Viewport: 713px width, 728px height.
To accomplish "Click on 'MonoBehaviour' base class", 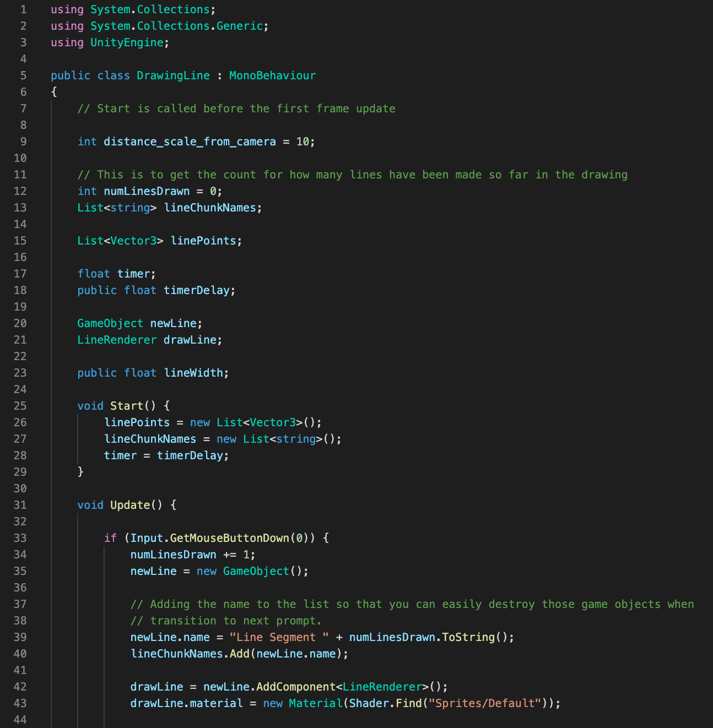I will coord(272,75).
